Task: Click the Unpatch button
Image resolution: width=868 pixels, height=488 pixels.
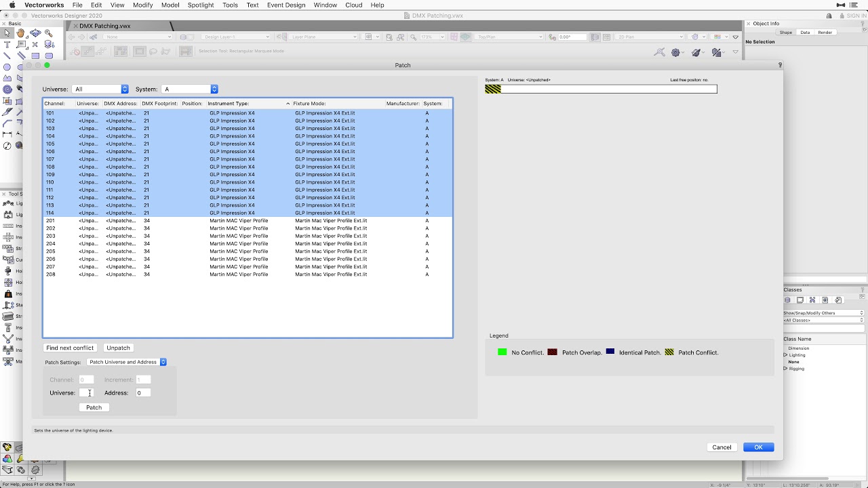Action: tap(118, 348)
